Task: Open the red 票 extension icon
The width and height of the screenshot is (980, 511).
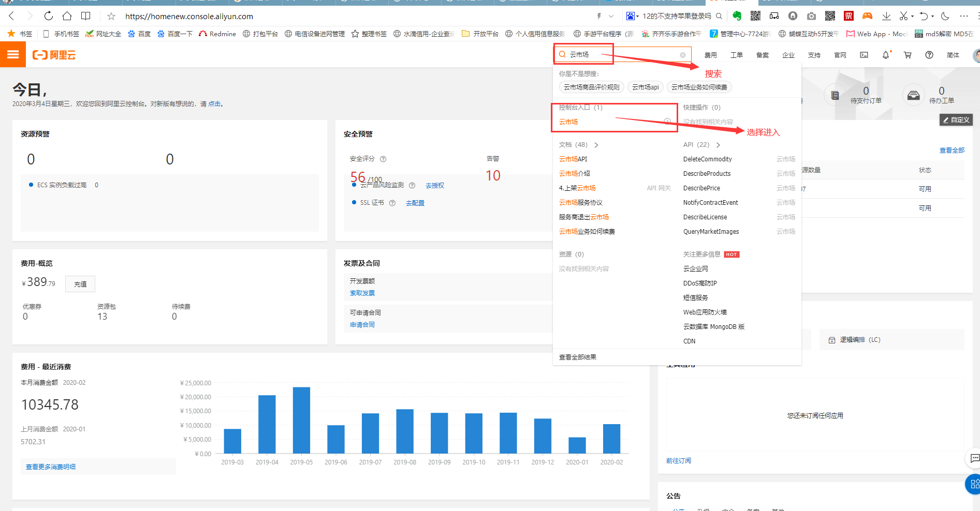Action: pos(849,16)
